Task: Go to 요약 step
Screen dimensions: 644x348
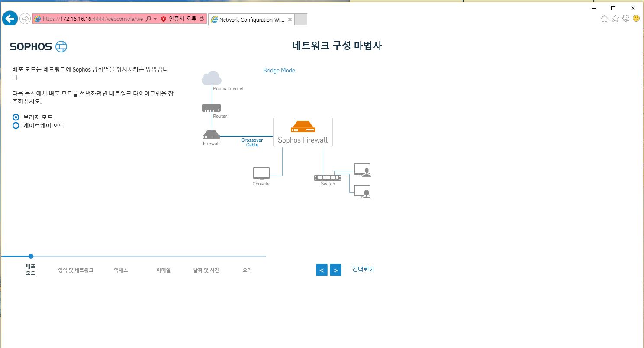Action: [x=248, y=270]
